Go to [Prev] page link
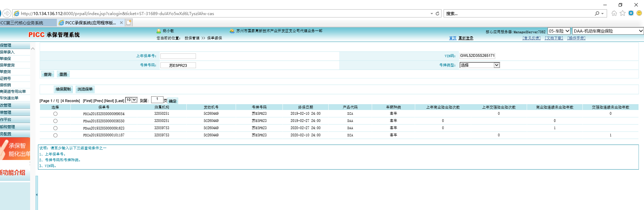This screenshot has height=210, width=644. (98, 101)
